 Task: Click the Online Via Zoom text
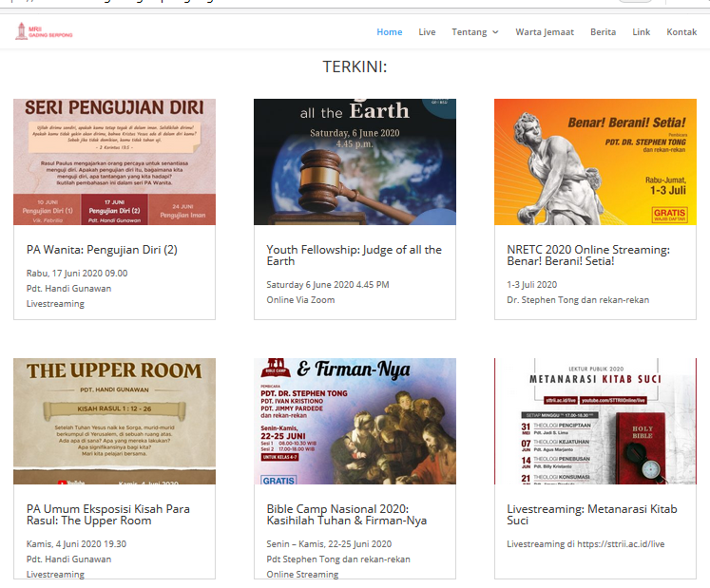(300, 299)
